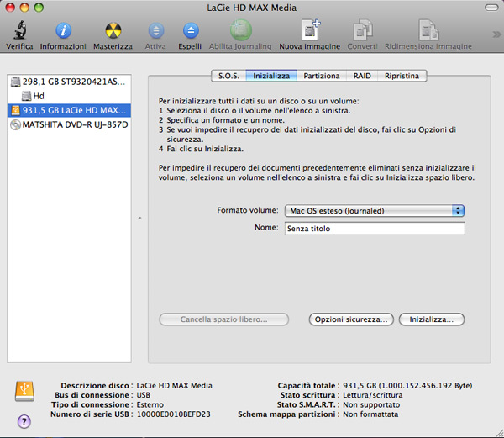Select the 298,1 GB ST9320421AS disk
504x438 pixels.
pyautogui.click(x=69, y=82)
